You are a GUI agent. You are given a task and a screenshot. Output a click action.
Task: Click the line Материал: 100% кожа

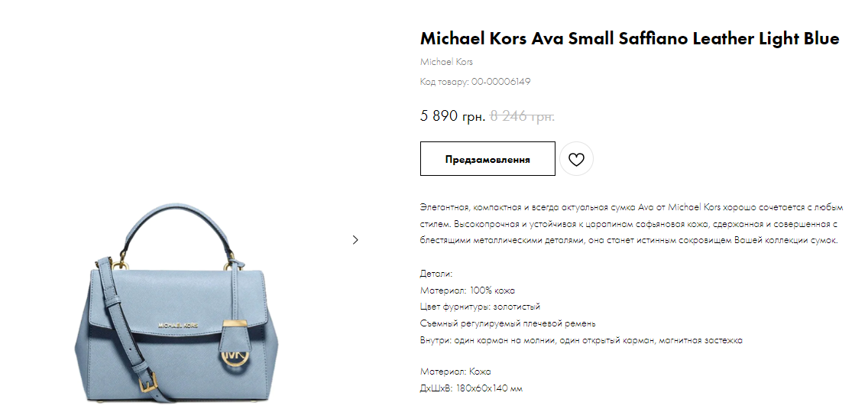(468, 290)
